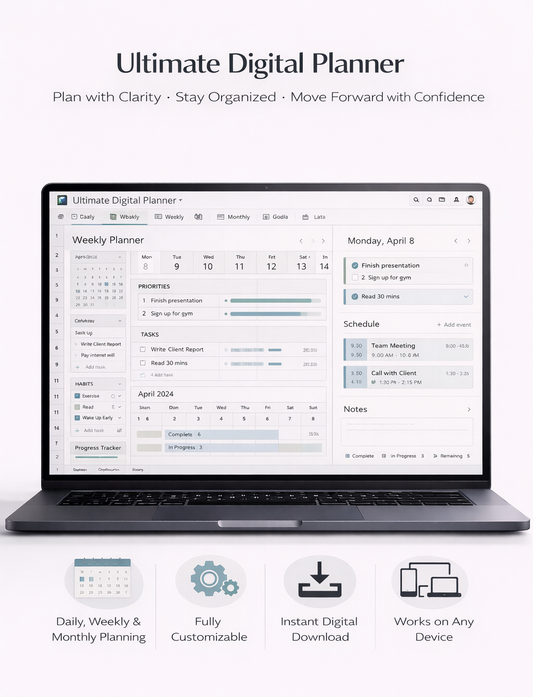This screenshot has height=697, width=533.
Task: Open the Call with Client schedule entry
Action: 408,377
